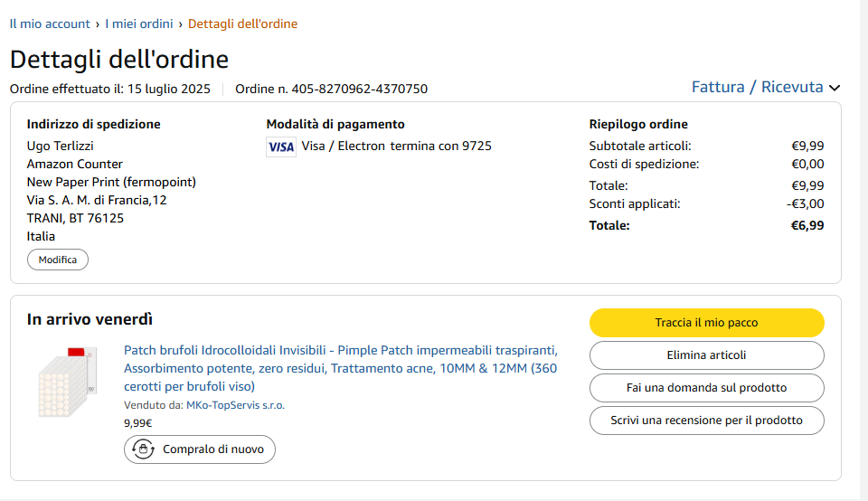Select Fai una domanda sul prodotto

[x=706, y=388]
